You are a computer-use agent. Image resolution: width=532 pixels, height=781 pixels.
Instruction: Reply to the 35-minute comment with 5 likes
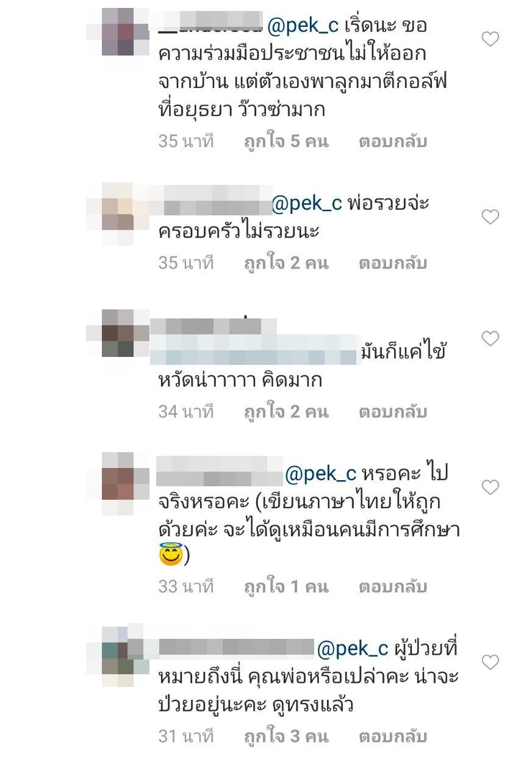click(392, 142)
